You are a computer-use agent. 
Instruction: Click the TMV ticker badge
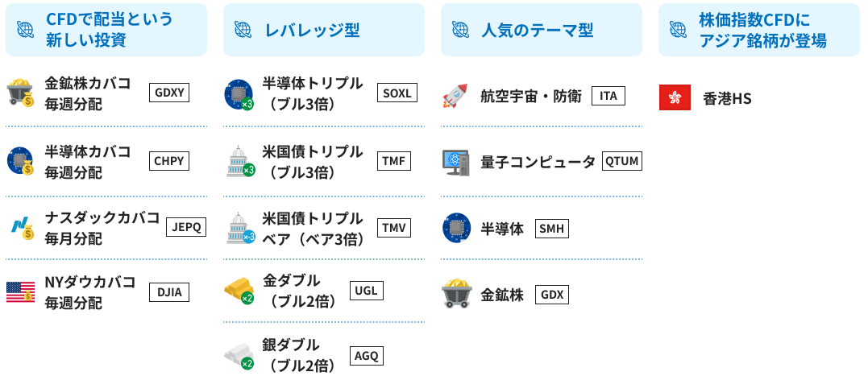tap(393, 227)
